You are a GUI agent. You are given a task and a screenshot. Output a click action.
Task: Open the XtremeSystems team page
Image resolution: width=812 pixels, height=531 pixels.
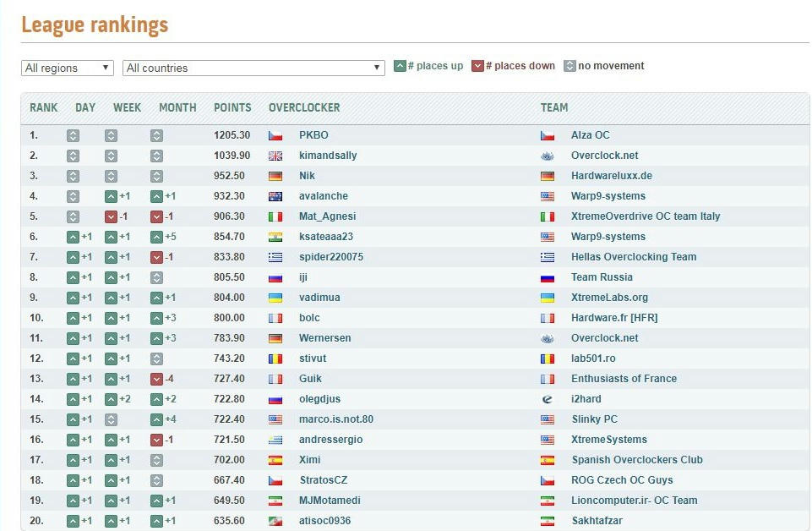tap(609, 440)
